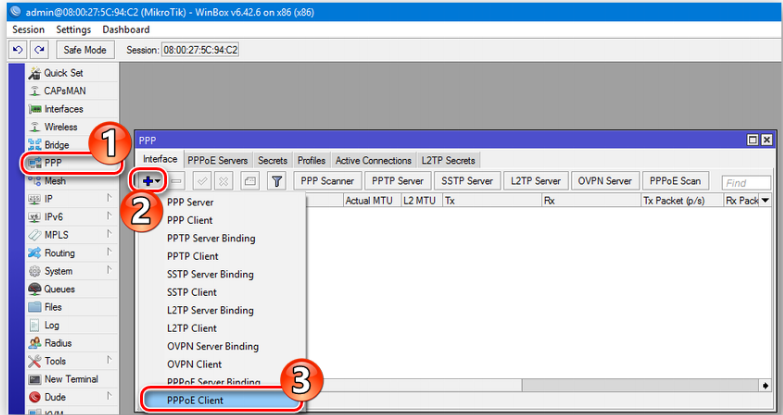Click the PPP Scanner button

[327, 181]
